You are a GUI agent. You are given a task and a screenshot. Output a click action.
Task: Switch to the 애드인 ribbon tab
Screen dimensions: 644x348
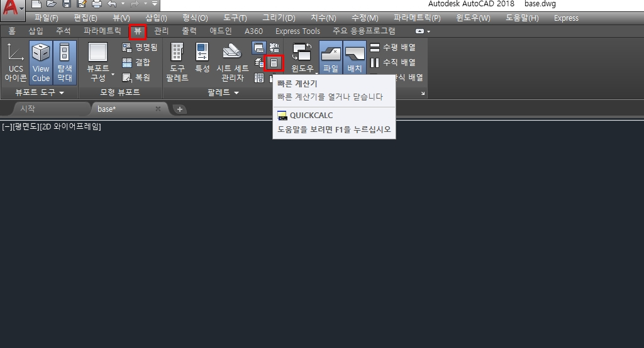click(221, 31)
